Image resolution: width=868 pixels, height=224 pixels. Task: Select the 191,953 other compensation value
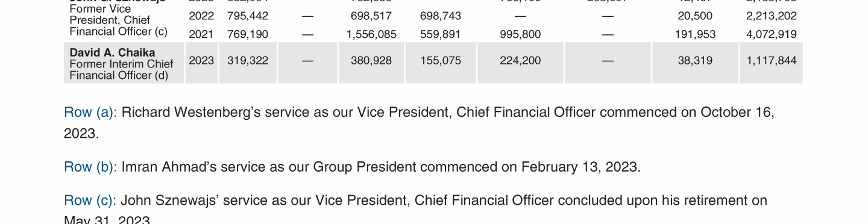(695, 34)
